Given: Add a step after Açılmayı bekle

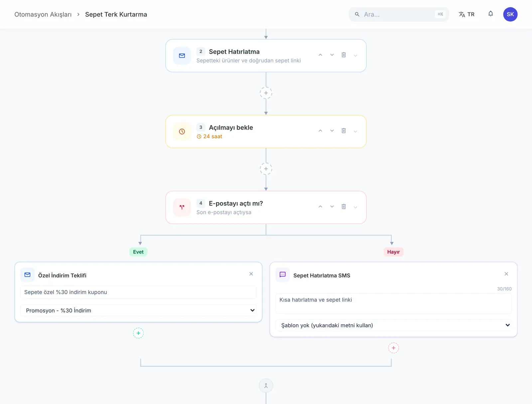Looking at the screenshot, I should (x=266, y=169).
